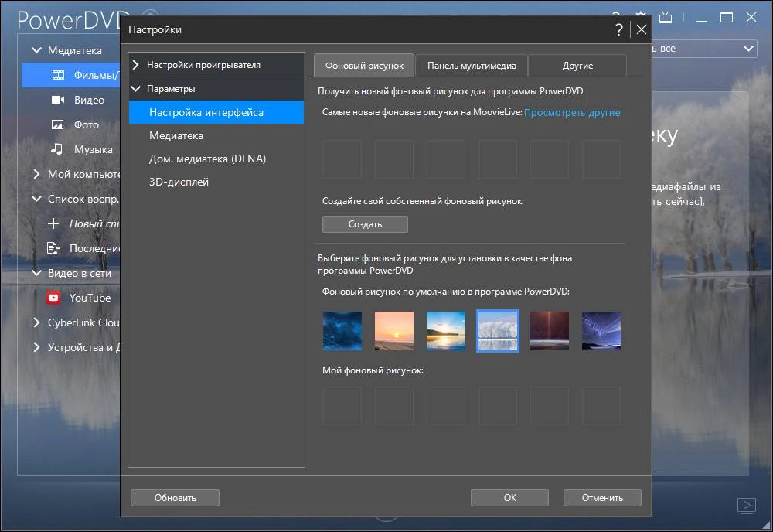Click the plus icon for Новый список

pyautogui.click(x=53, y=223)
